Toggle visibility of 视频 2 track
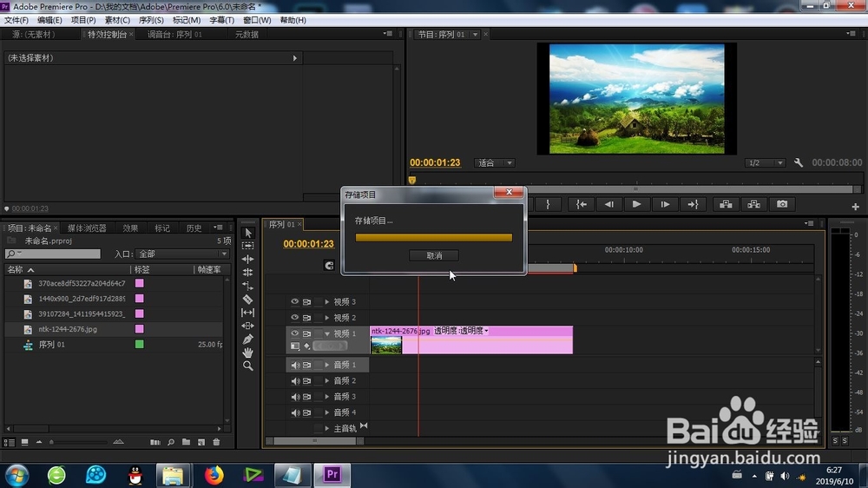 [294, 318]
